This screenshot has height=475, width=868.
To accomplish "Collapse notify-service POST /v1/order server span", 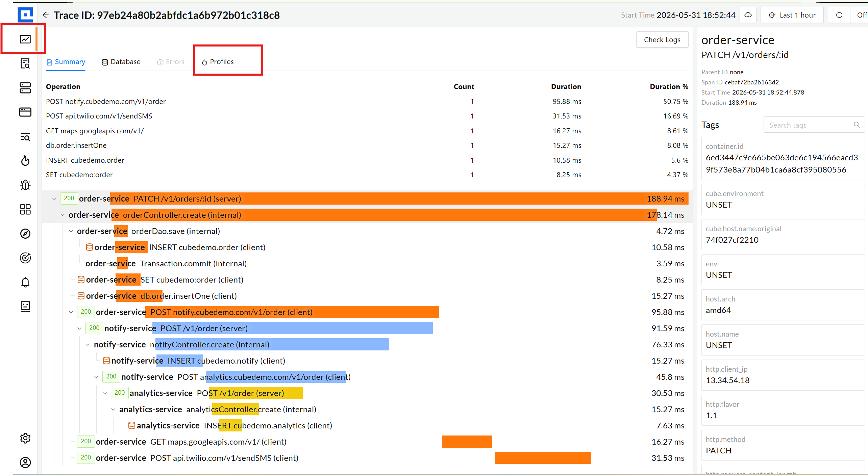I will [79, 328].
